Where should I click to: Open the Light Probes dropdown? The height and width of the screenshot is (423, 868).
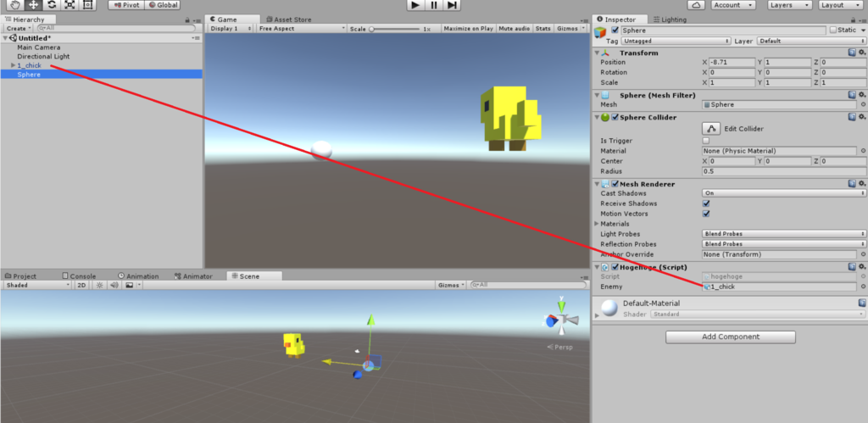tap(784, 234)
